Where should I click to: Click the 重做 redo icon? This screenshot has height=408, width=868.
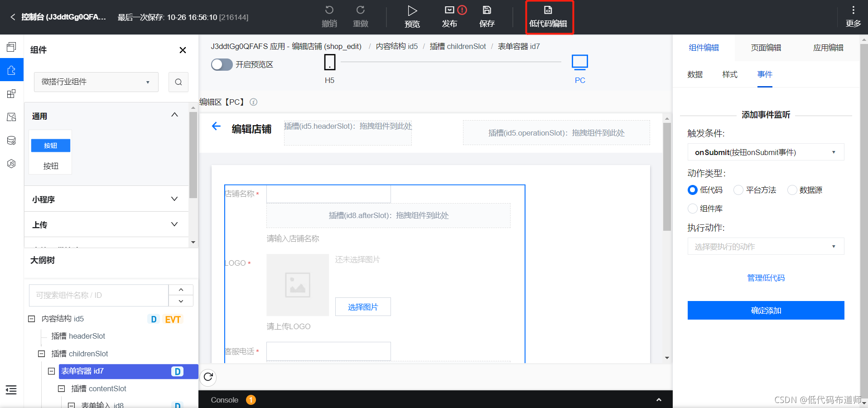pyautogui.click(x=361, y=10)
